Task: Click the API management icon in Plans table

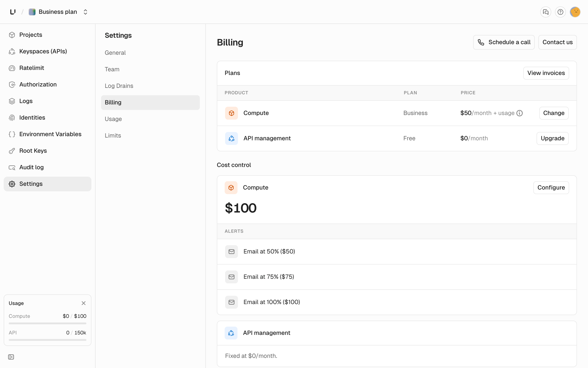Action: (231, 138)
